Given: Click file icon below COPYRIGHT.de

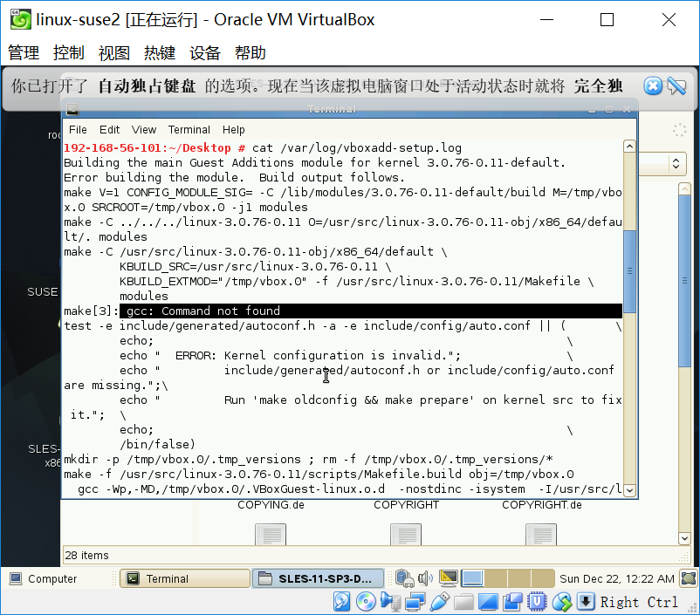Looking at the screenshot, I should pyautogui.click(x=541, y=535).
